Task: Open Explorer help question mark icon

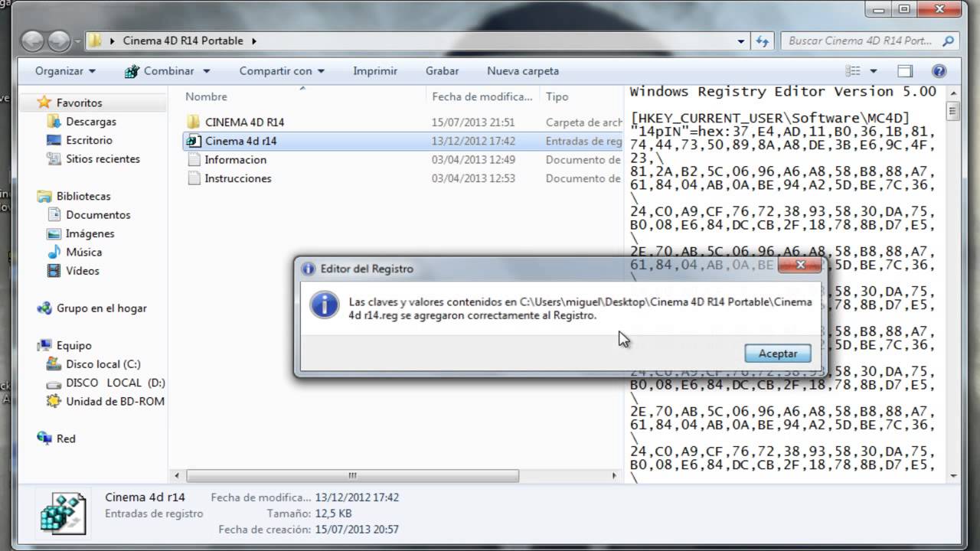Action: 939,71
